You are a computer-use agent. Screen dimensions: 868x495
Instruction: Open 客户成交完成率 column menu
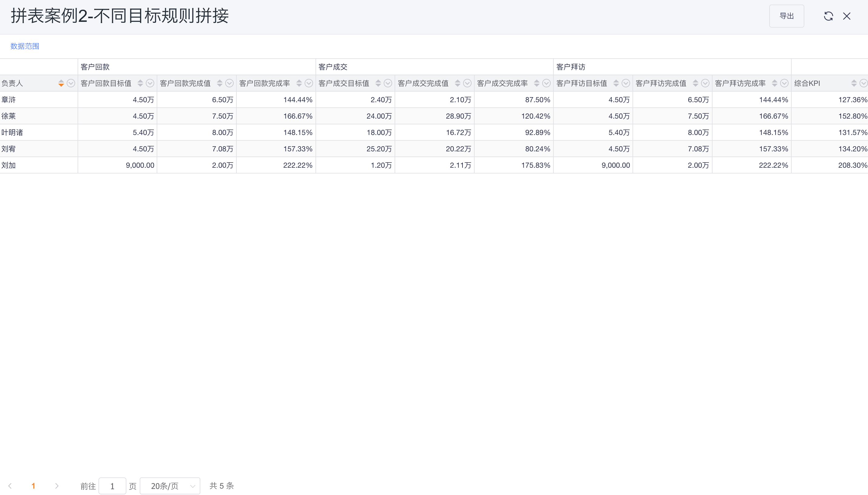[546, 83]
